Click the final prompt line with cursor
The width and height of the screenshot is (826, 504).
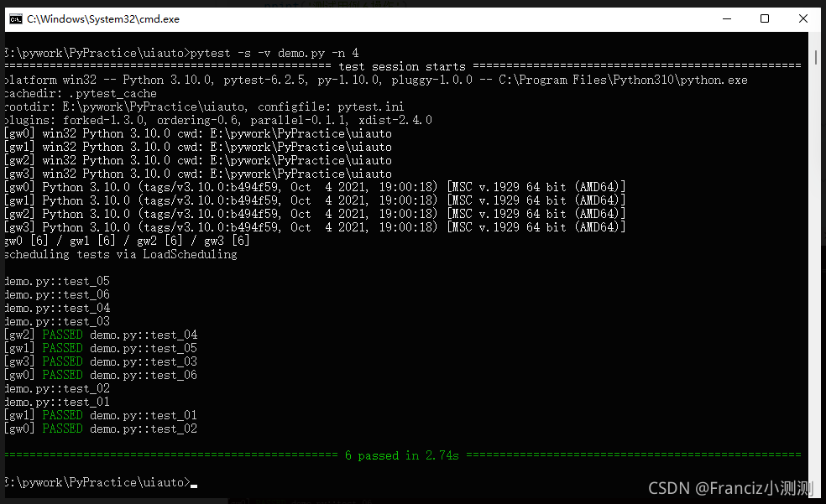(x=101, y=482)
